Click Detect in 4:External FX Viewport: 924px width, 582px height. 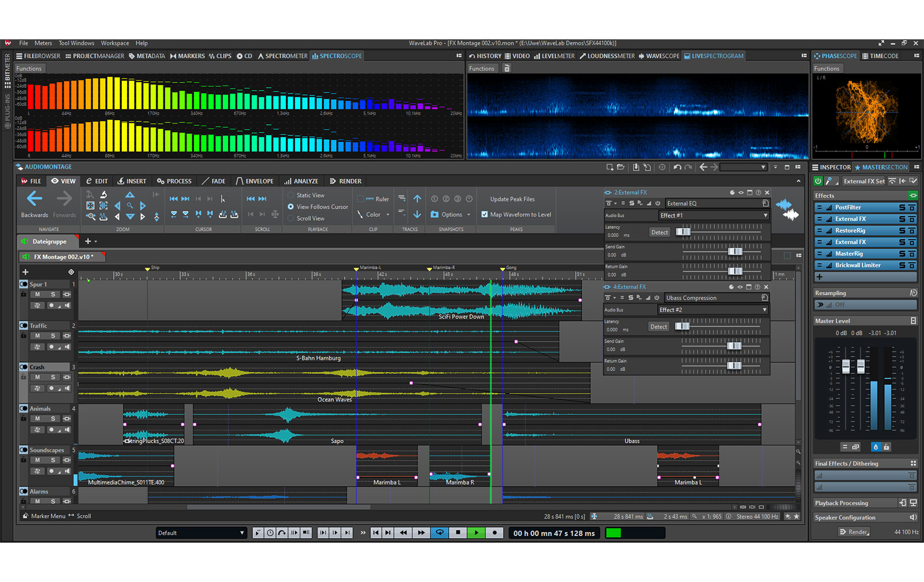658,327
